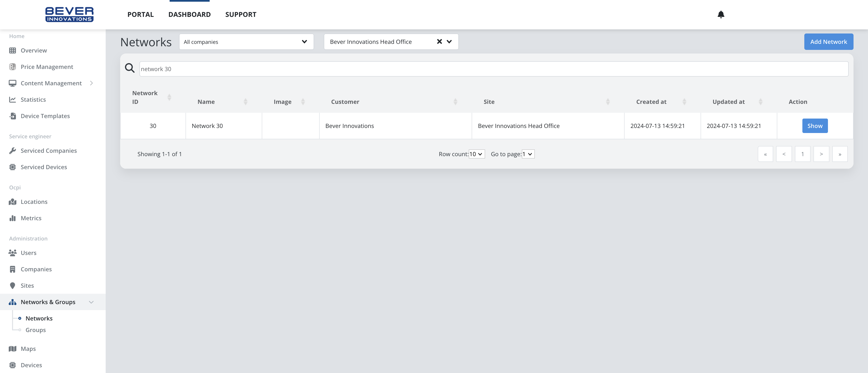Click the Add Network button
Viewport: 868px width, 373px height.
click(x=828, y=42)
